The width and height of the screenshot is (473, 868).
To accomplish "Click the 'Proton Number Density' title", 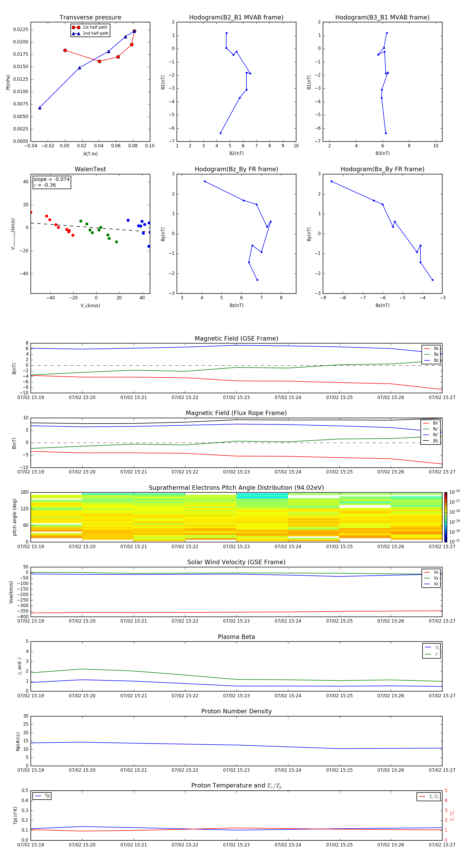I will pos(236,711).
